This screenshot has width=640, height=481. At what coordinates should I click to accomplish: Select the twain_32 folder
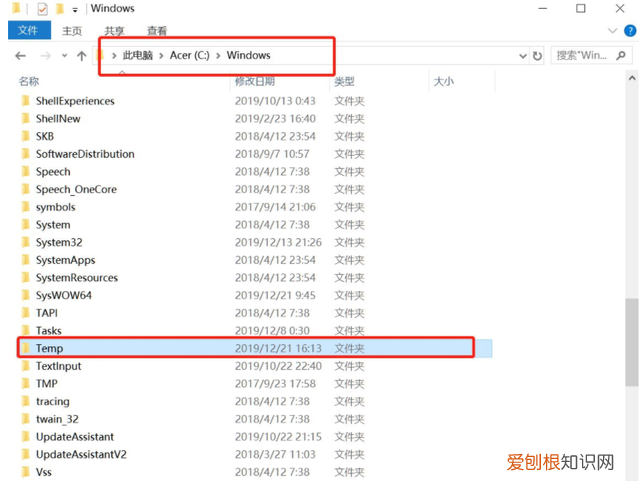tap(57, 419)
